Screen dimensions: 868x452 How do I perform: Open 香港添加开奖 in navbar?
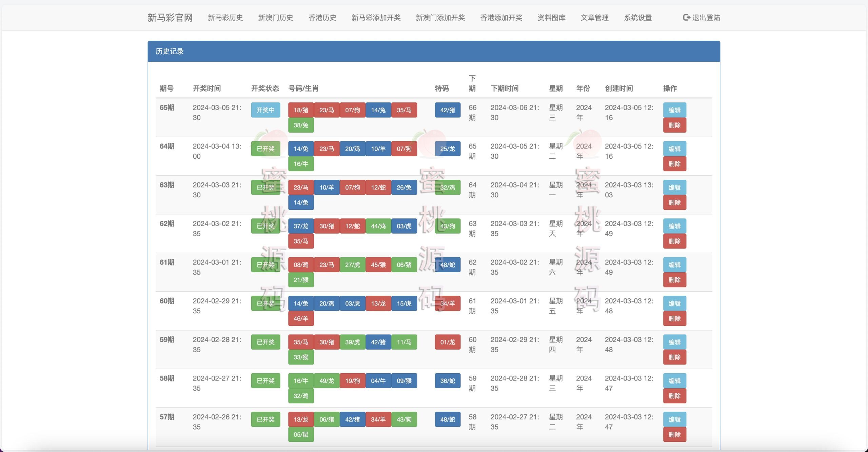pos(501,18)
